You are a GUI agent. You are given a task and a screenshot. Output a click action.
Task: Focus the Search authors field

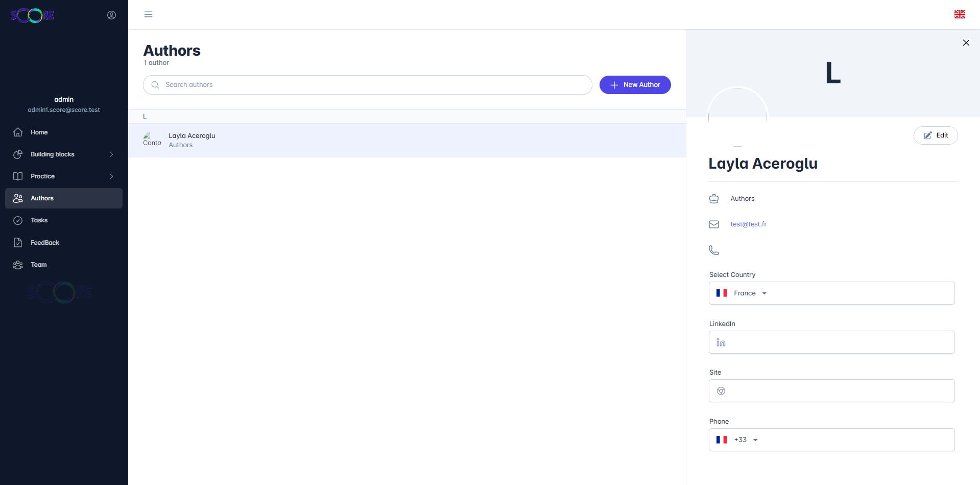point(368,85)
